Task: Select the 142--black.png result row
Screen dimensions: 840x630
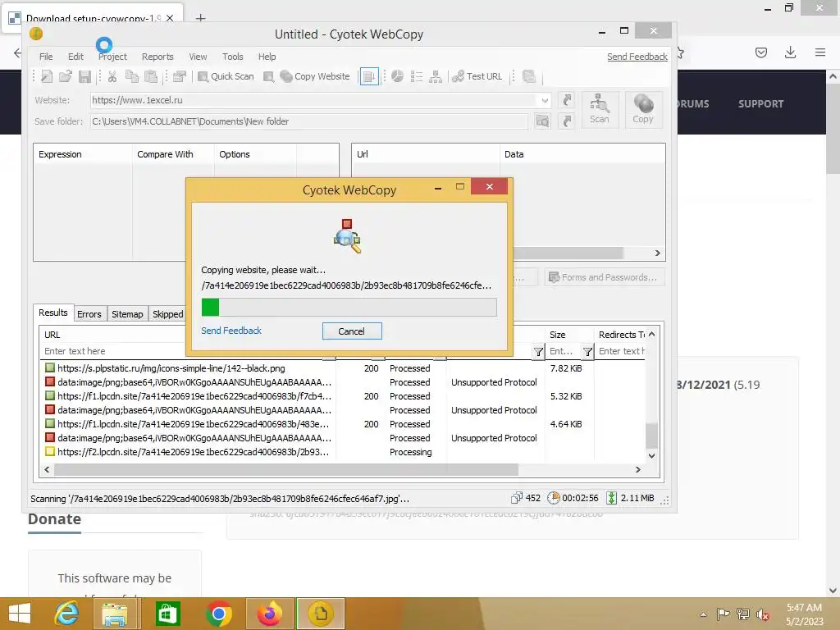Action: tap(343, 368)
